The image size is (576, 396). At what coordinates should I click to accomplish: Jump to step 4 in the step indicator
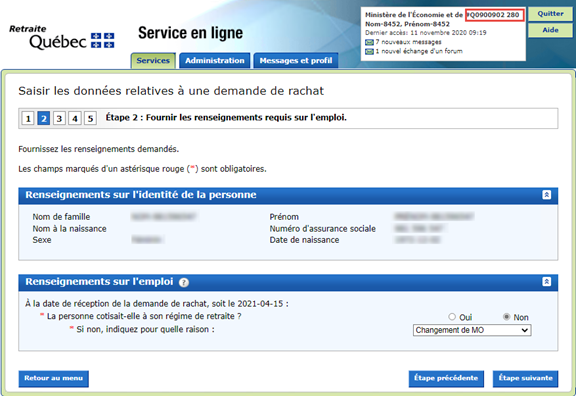pyautogui.click(x=75, y=119)
